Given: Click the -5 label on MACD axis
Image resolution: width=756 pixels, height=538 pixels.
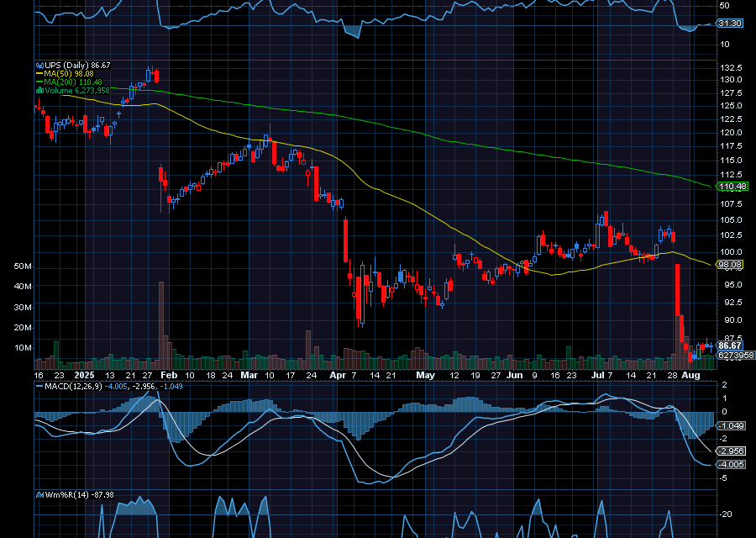Looking at the screenshot, I should point(725,478).
